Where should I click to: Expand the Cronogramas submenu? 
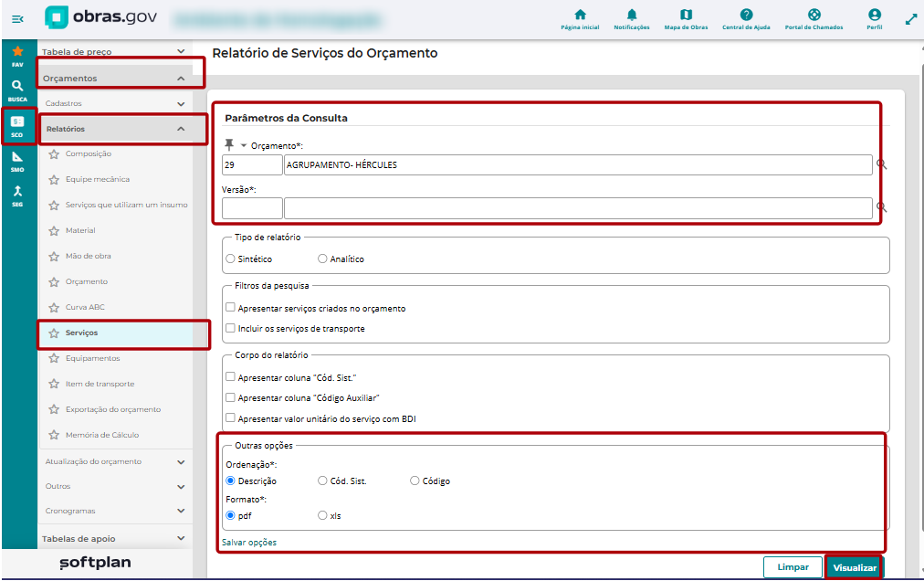click(181, 511)
